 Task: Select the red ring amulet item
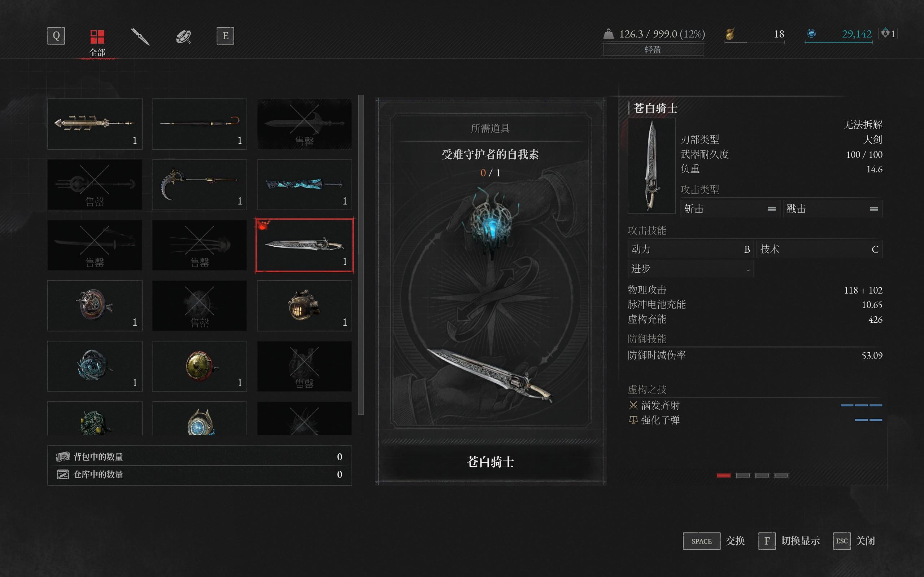pos(95,306)
